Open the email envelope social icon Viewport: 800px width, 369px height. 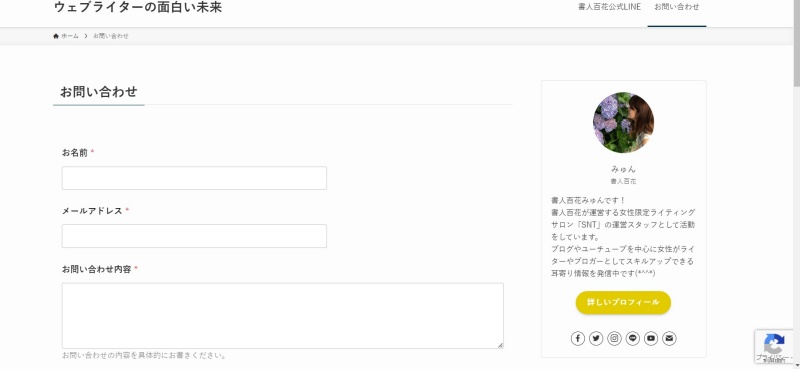pos(669,338)
